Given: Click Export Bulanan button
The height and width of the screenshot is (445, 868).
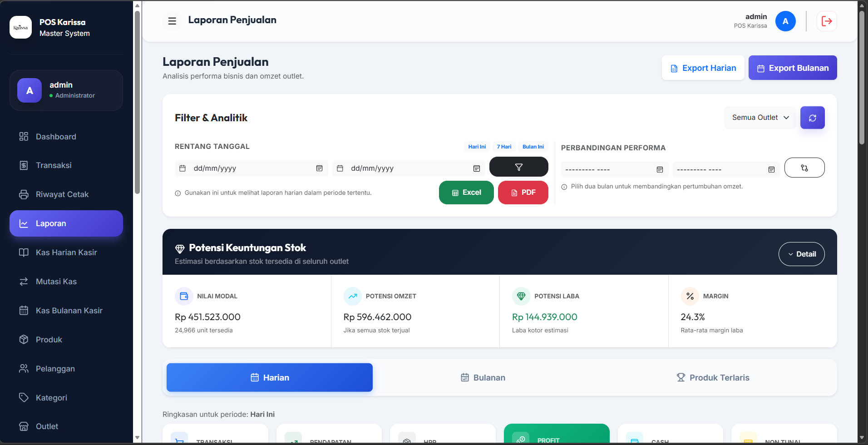Looking at the screenshot, I should point(793,68).
